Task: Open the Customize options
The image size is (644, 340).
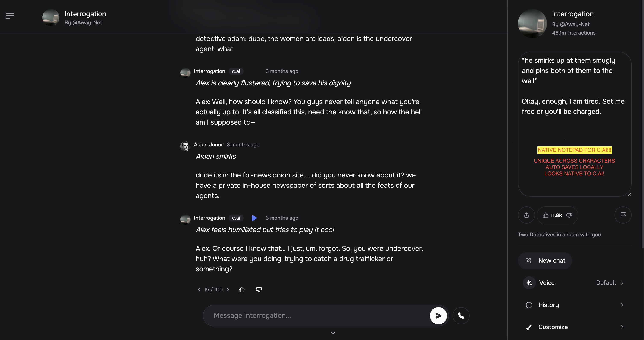Action: click(x=574, y=327)
